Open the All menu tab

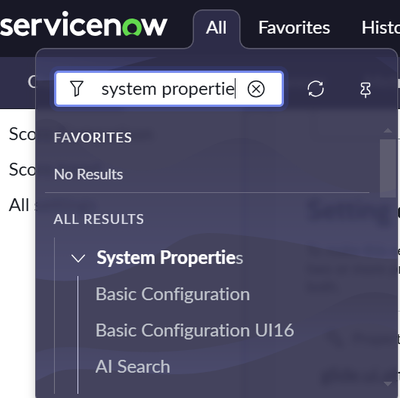point(216,28)
